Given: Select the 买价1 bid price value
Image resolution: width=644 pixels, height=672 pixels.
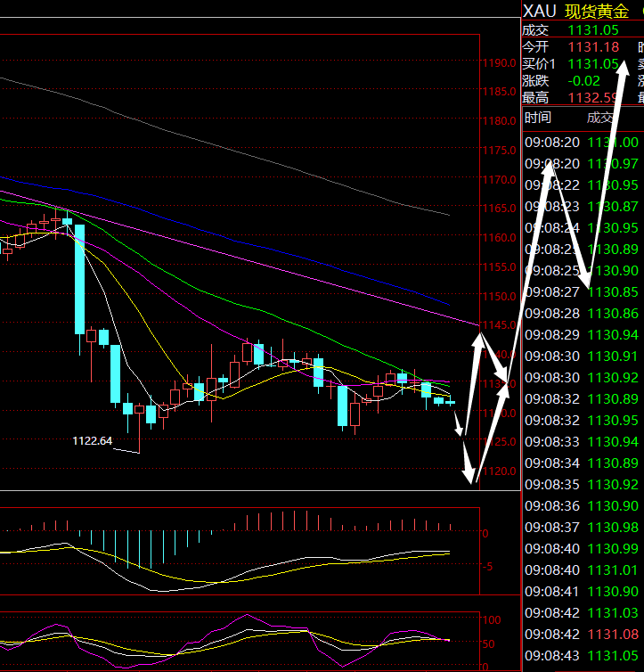Looking at the screenshot, I should (x=593, y=64).
